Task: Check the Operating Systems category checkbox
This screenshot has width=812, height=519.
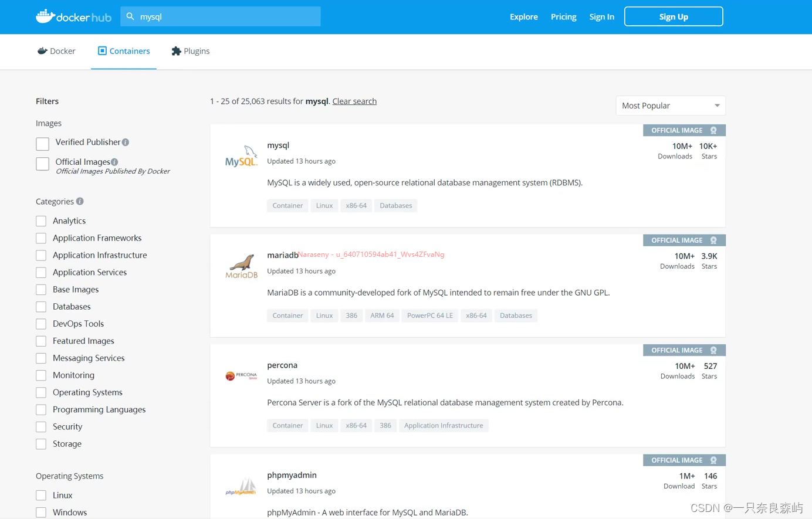Action: 41,392
